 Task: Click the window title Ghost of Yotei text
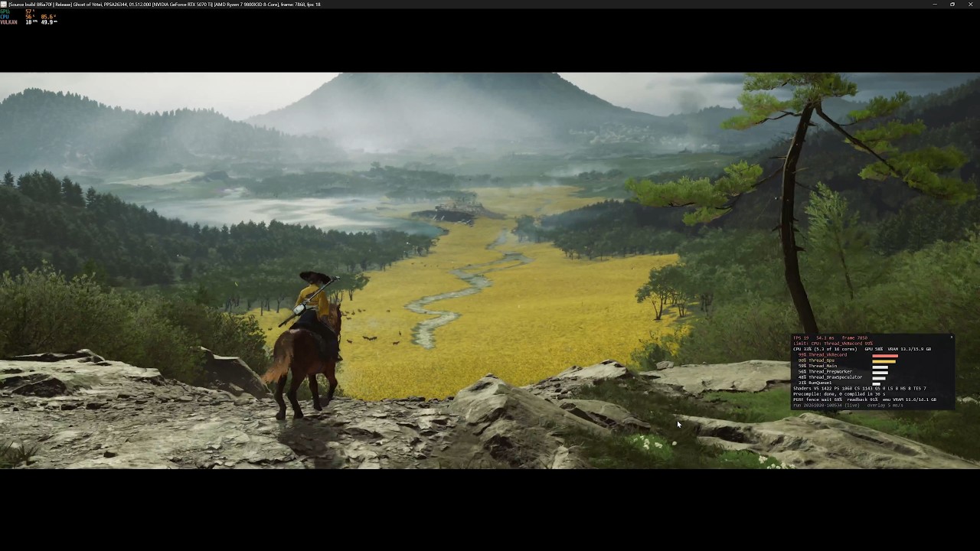(87, 5)
